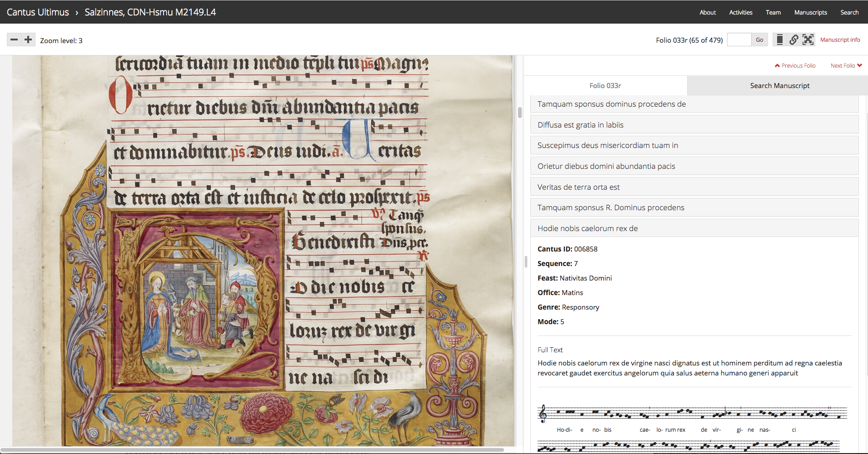The width and height of the screenshot is (868, 454).
Task: Expand chant Tamquam sponsus dominus procedens de
Action: click(694, 104)
